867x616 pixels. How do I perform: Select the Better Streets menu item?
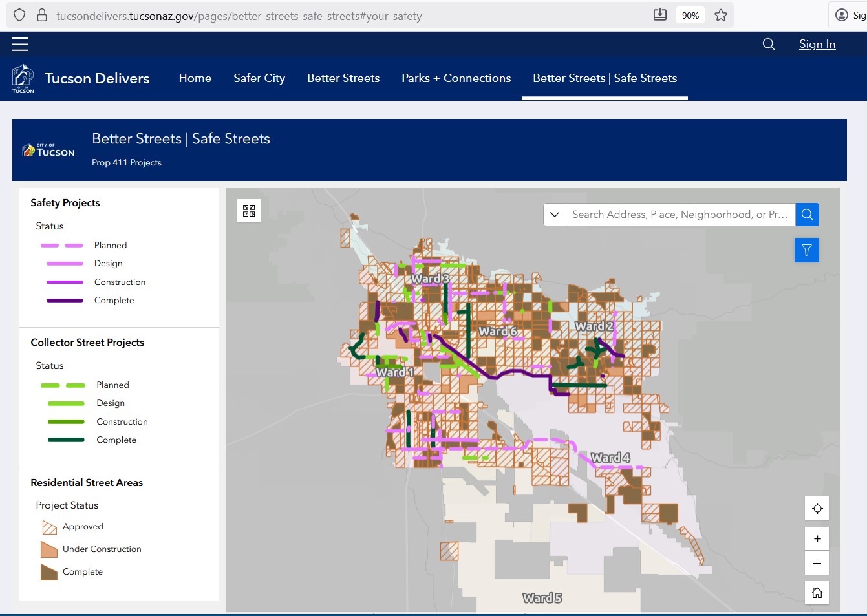tap(343, 78)
